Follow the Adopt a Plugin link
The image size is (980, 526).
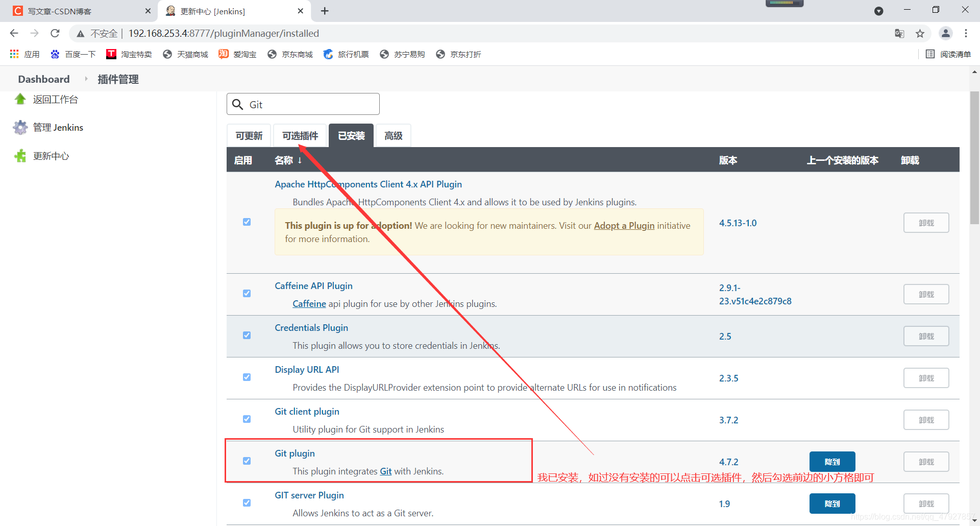click(x=624, y=226)
